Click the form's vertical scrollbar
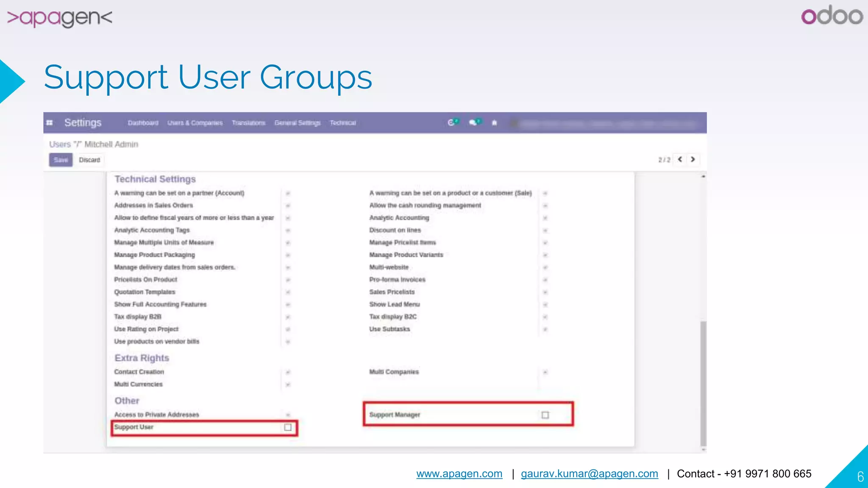The image size is (868, 488). coord(703,383)
